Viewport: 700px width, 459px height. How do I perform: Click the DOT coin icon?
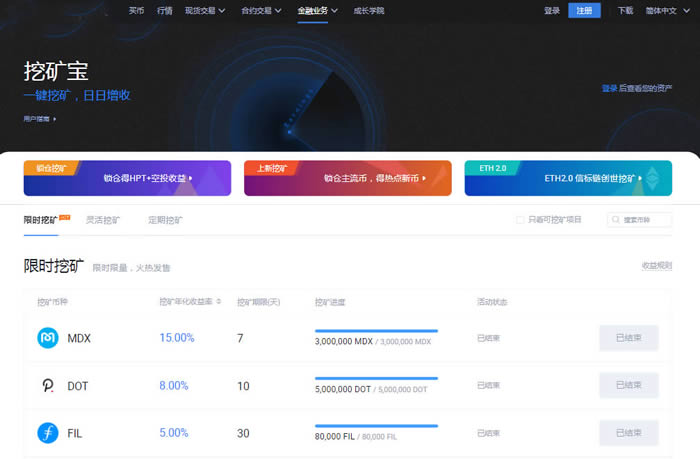(x=47, y=385)
